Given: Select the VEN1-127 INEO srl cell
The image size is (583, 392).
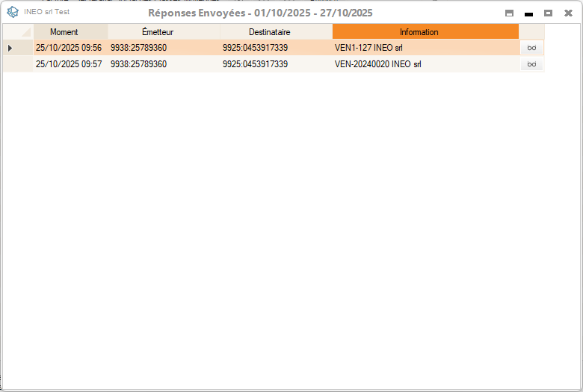Looking at the screenshot, I should coord(368,48).
